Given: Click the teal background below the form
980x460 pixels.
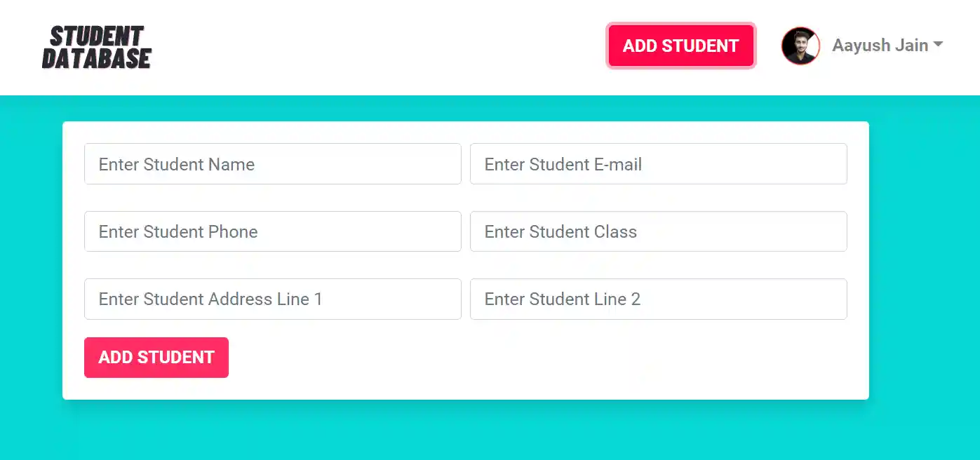Looking at the screenshot, I should [463, 431].
